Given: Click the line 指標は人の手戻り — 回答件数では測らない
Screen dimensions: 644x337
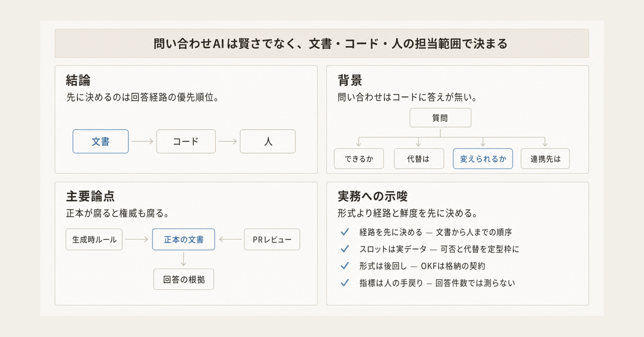Looking at the screenshot, I should pyautogui.click(x=437, y=283).
